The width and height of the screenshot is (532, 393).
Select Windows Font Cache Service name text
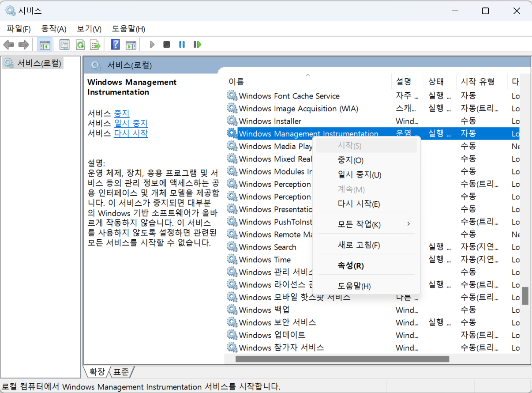click(x=289, y=96)
